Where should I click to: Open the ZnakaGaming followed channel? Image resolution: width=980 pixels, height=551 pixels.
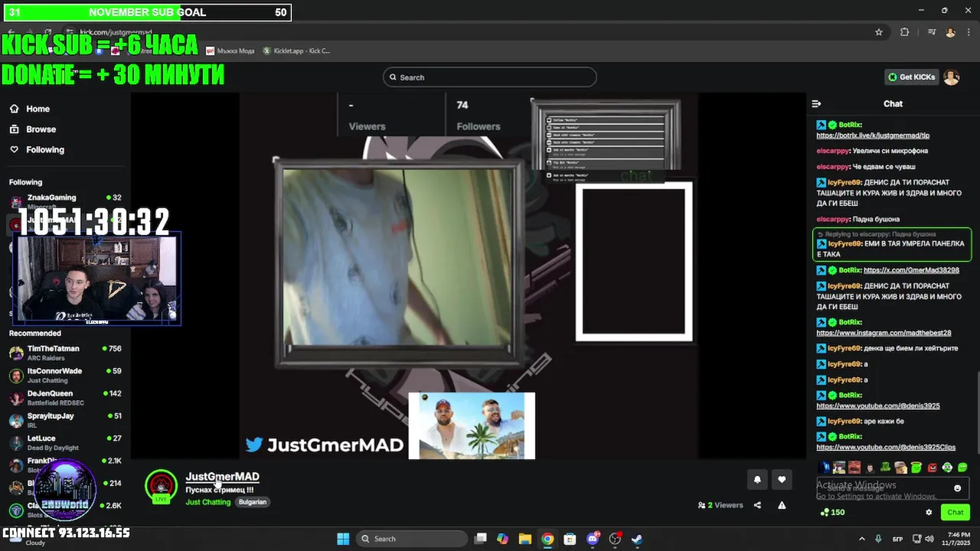(x=65, y=201)
